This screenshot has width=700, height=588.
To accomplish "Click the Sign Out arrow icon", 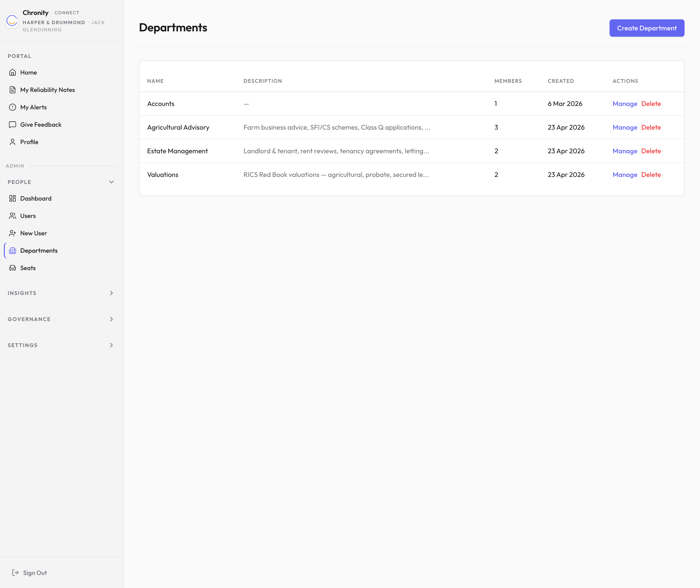I will pyautogui.click(x=15, y=573).
